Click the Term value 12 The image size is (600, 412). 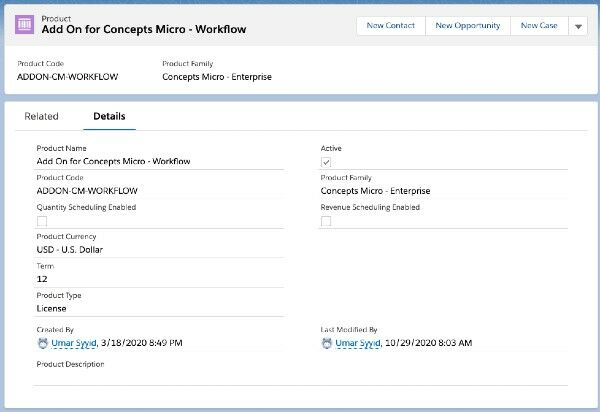pyautogui.click(x=42, y=279)
